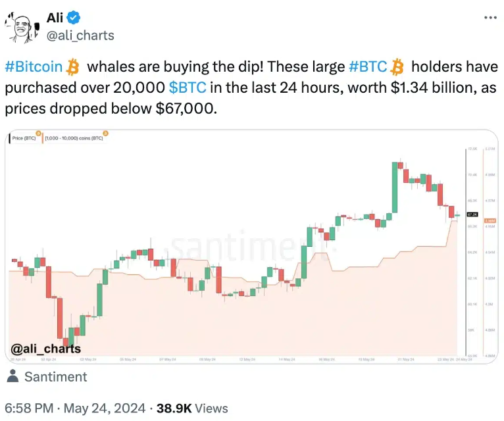Click the person icon beside Santiment
This screenshot has height=421, width=504.
(x=13, y=376)
